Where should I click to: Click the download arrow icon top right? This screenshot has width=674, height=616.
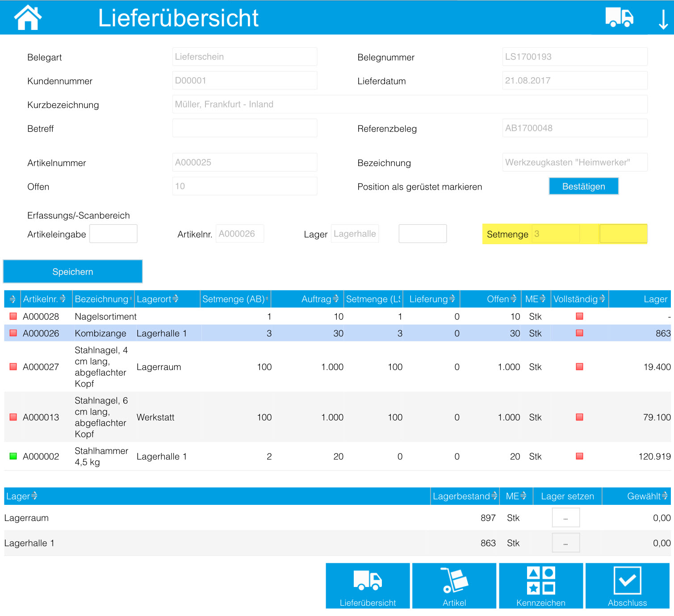point(663,18)
